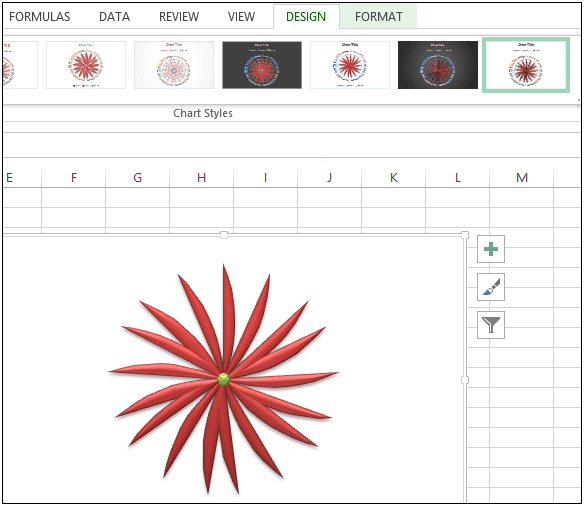
Task: Open Chart Styles paintbrush button
Action: point(491,287)
